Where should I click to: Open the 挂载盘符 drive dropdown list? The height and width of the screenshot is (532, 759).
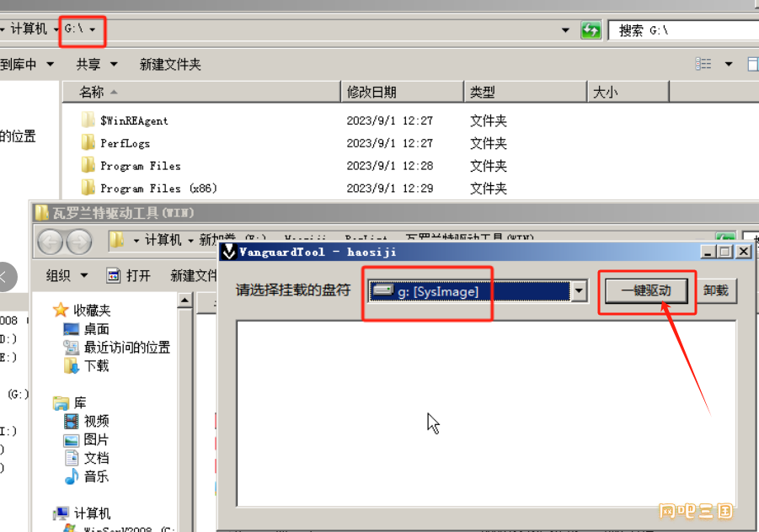pyautogui.click(x=579, y=291)
